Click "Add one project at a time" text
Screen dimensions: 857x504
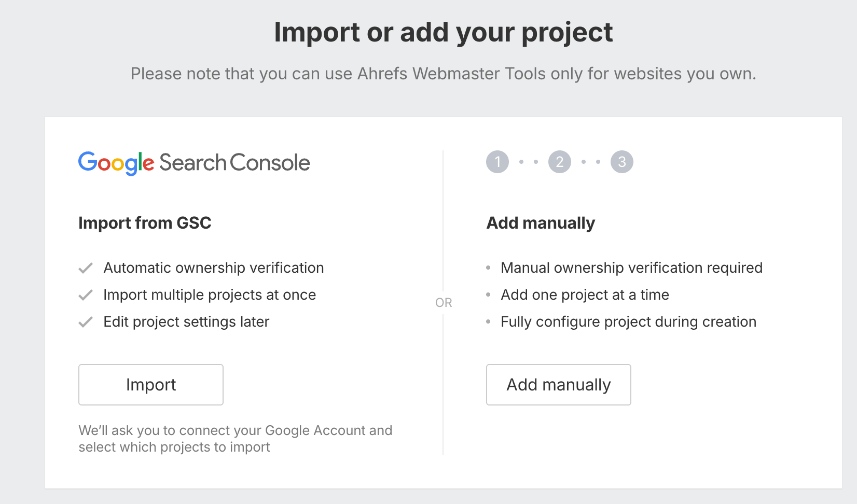pyautogui.click(x=585, y=295)
